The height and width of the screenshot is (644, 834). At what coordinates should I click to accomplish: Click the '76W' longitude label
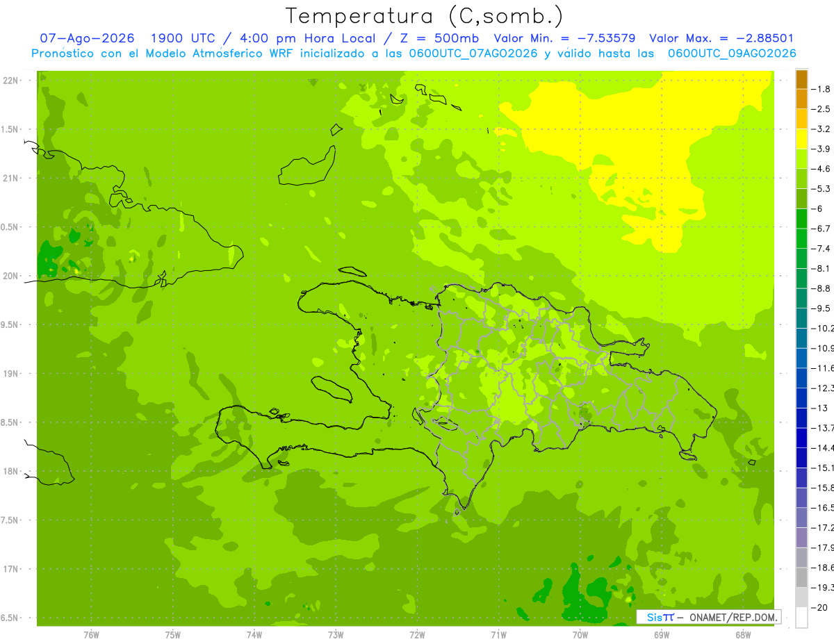pyautogui.click(x=91, y=634)
